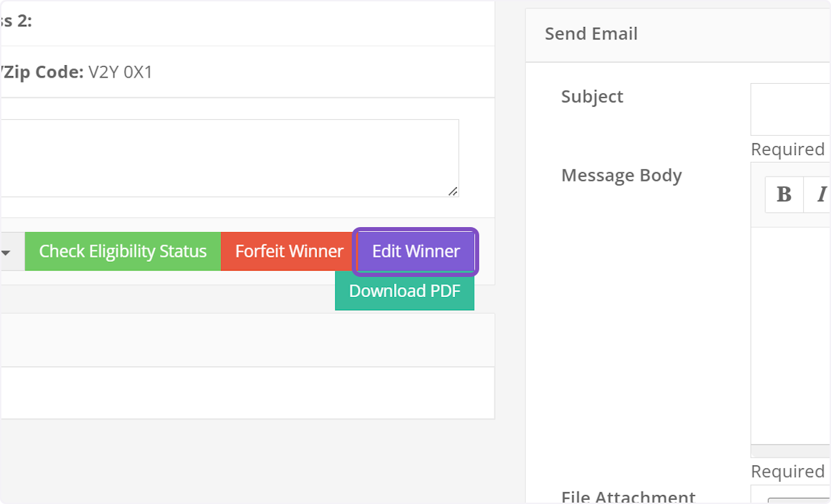Click the Required hint below the message editor
Viewport: 831px width, 504px height.
787,471
